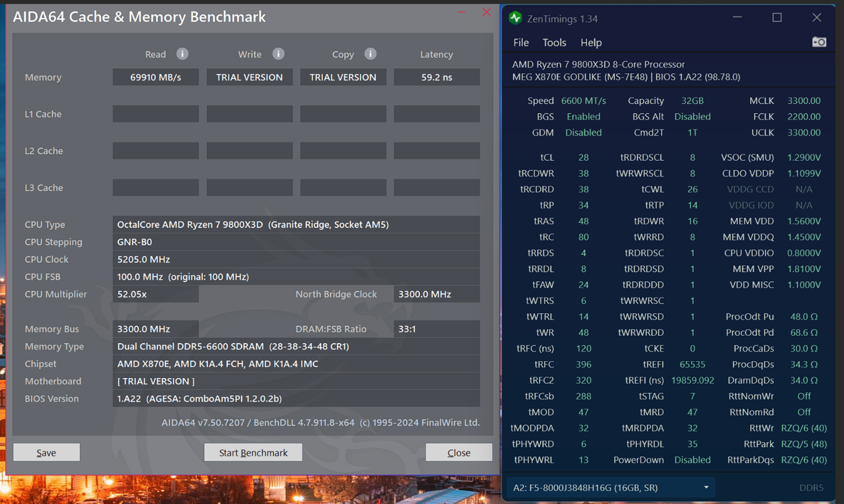The image size is (844, 504).
Task: Click the L1 Cache Read result cell
Action: (156, 114)
